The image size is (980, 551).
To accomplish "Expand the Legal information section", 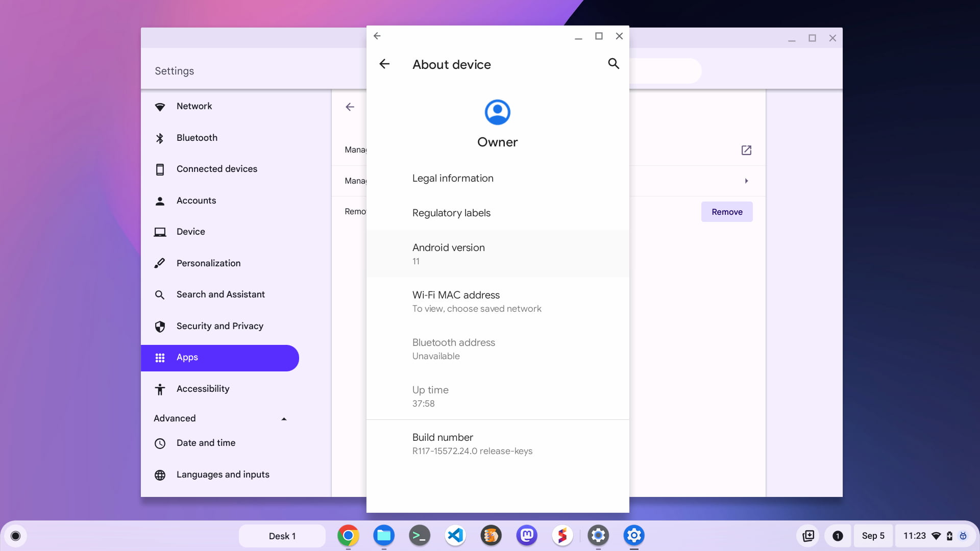I will [x=498, y=178].
